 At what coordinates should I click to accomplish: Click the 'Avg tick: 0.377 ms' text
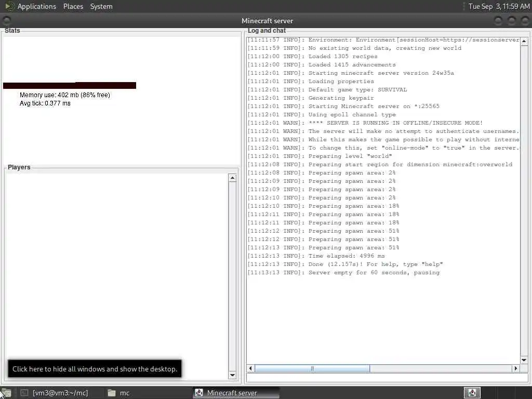point(45,103)
